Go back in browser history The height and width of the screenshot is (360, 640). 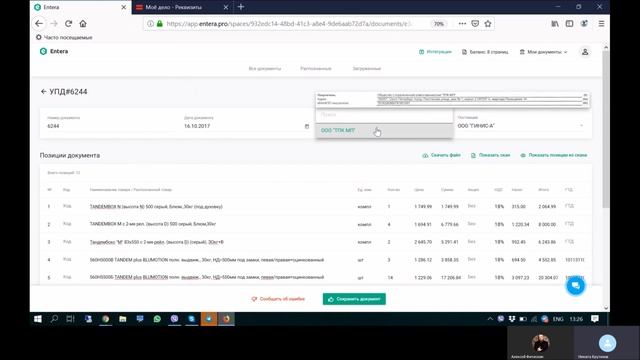pyautogui.click(x=39, y=24)
